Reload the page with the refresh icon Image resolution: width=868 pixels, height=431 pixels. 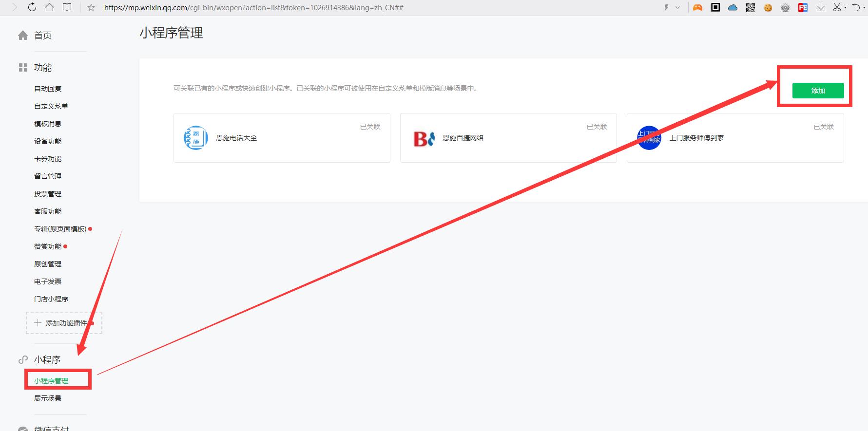coord(32,7)
